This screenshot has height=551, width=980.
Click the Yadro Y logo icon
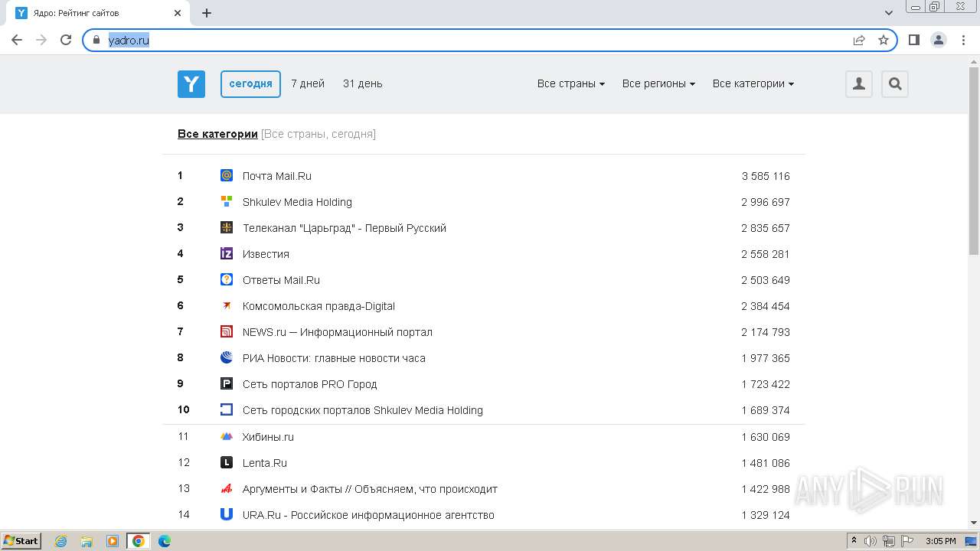[191, 83]
